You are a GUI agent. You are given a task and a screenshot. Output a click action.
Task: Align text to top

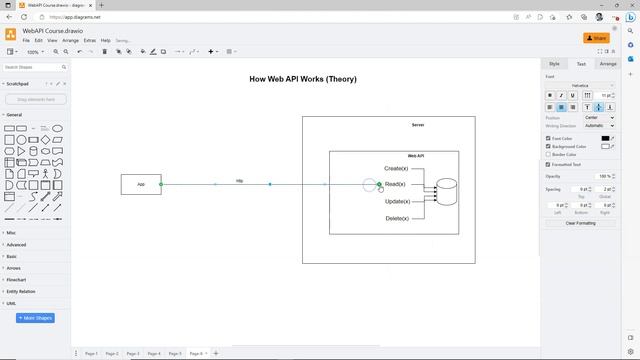coord(587,107)
